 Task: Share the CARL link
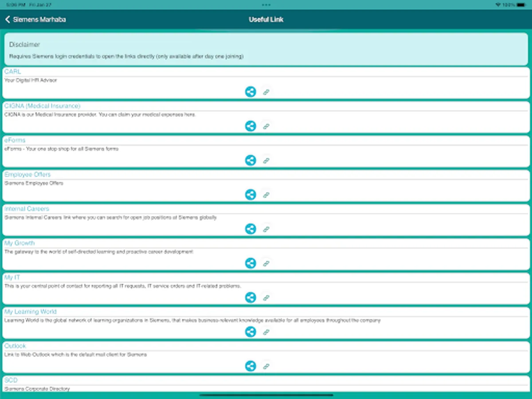click(250, 92)
